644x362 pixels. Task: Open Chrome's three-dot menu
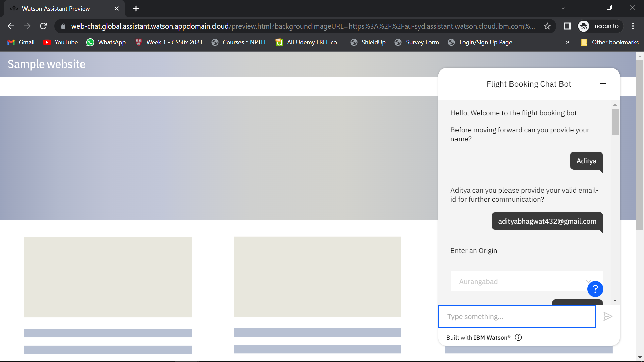click(633, 26)
